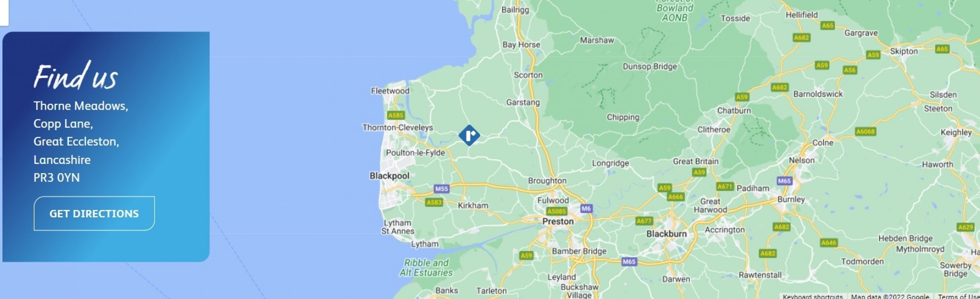
Task: Open the Keyboard shortcuts link
Action: 813,296
